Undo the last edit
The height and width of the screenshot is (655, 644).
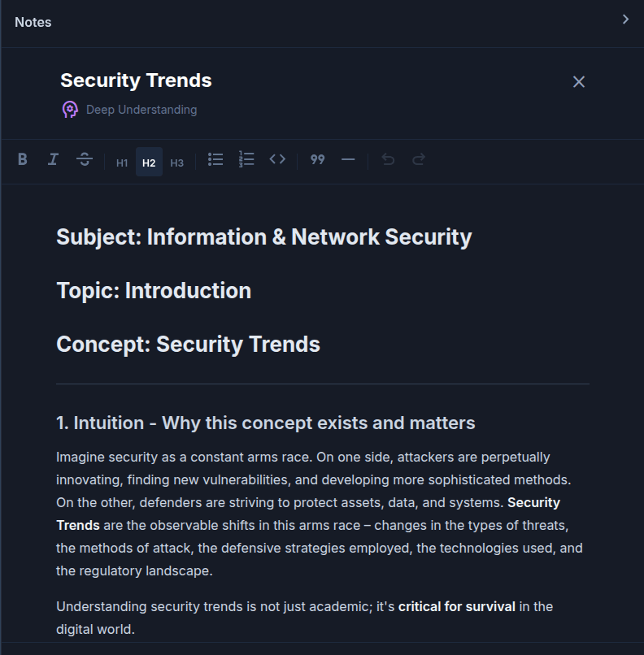tap(388, 159)
